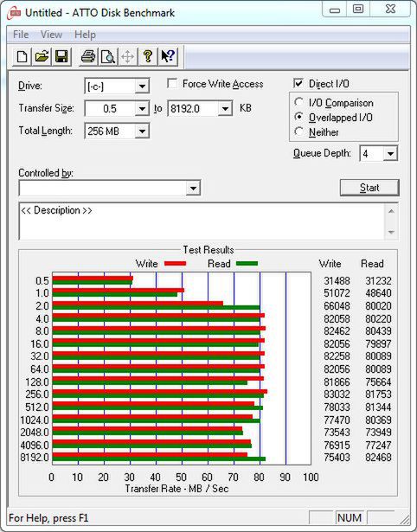Close the ATTO Disk Benchmark window
Screen dimensions: 417x532
point(390,10)
